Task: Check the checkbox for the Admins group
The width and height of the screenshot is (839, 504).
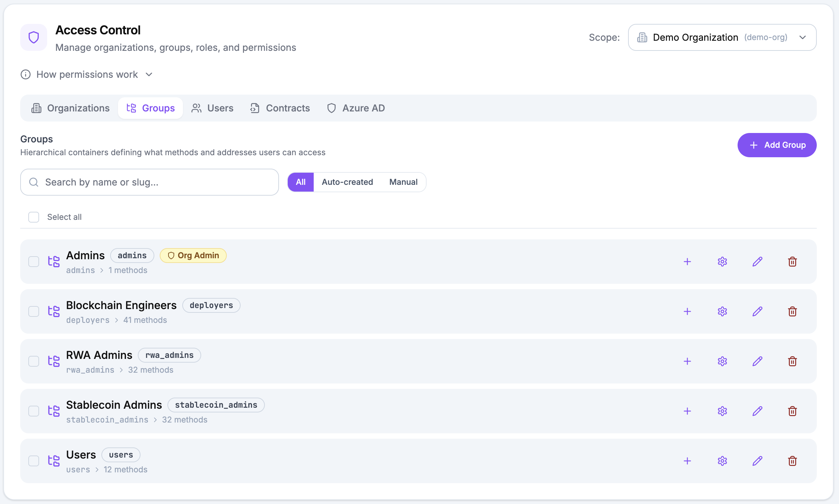Action: [x=34, y=262]
